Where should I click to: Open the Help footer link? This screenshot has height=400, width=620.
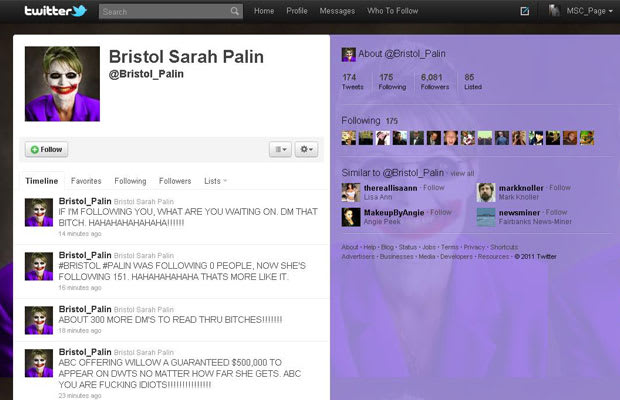click(x=369, y=247)
